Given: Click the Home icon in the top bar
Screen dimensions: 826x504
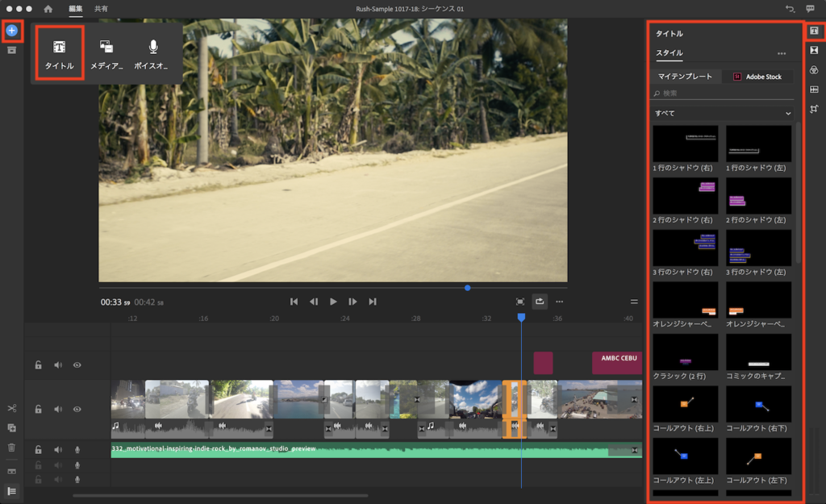Looking at the screenshot, I should [48, 9].
